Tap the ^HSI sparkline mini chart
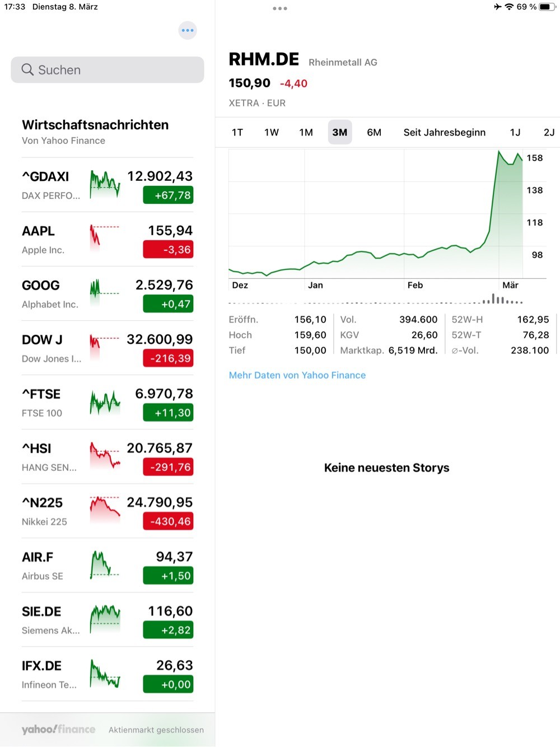This screenshot has width=560, height=747. [104, 456]
